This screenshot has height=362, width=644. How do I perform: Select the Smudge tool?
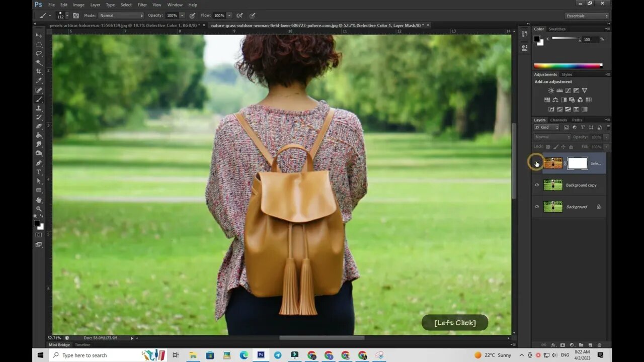pyautogui.click(x=39, y=144)
